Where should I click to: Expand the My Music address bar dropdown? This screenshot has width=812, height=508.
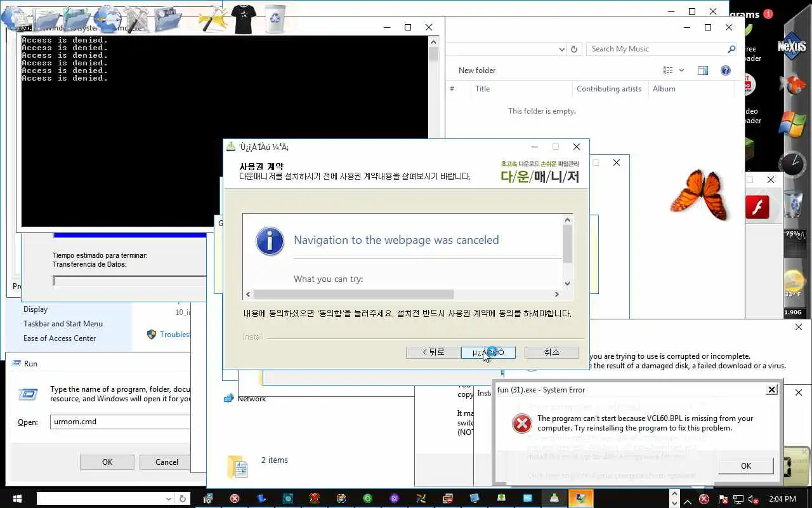click(x=561, y=50)
